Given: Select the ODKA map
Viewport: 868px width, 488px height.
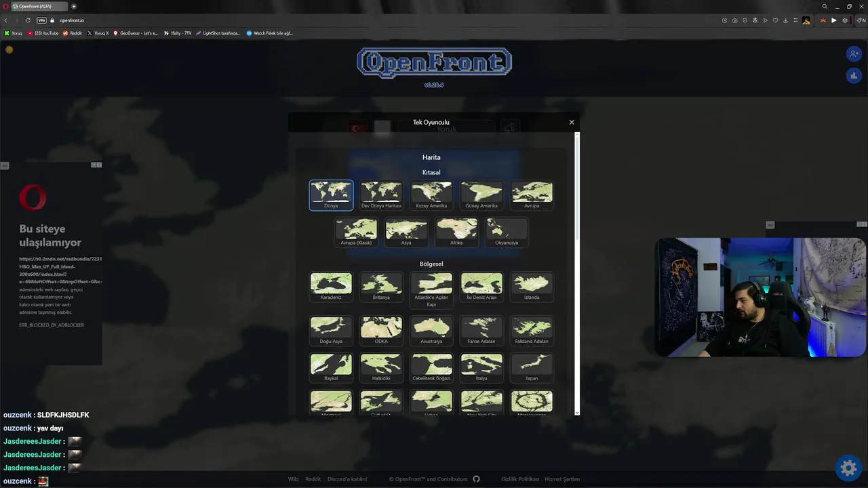Looking at the screenshot, I should [x=381, y=331].
